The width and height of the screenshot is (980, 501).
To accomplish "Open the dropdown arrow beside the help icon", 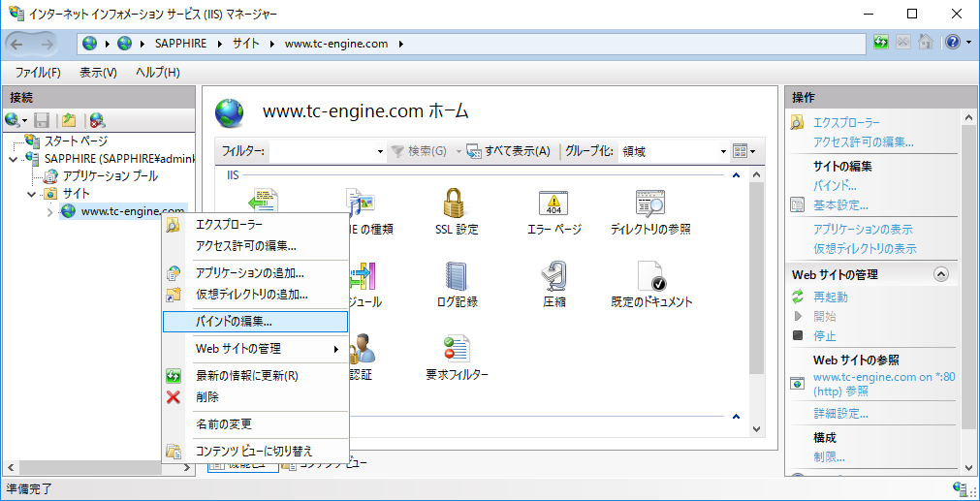I will pyautogui.click(x=968, y=44).
